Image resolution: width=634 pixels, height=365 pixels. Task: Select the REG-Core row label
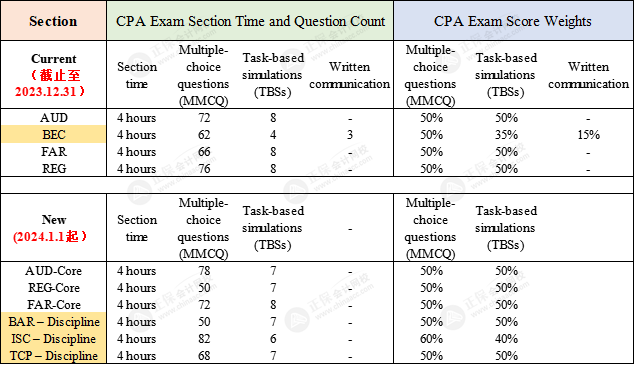pyautogui.click(x=53, y=287)
